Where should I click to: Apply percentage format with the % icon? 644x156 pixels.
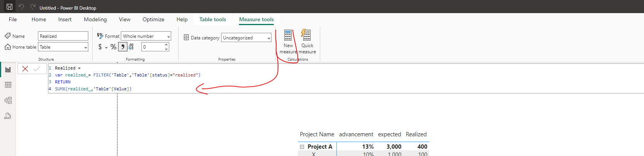[x=113, y=47]
